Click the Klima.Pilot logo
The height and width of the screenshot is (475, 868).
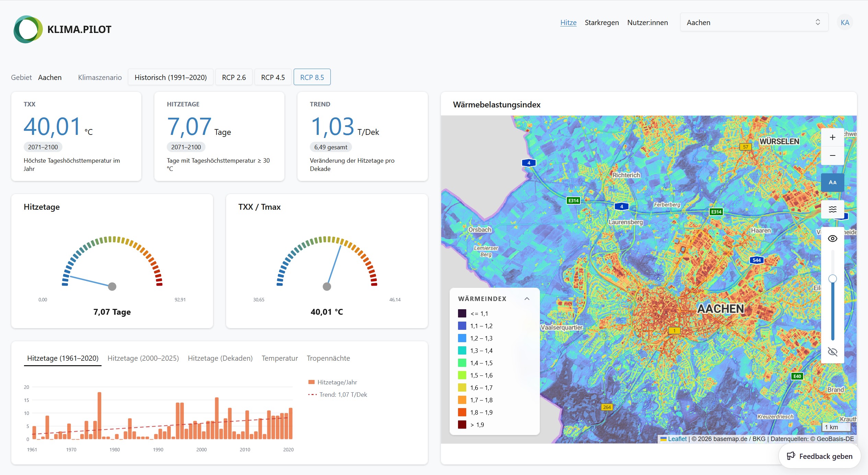(x=62, y=29)
